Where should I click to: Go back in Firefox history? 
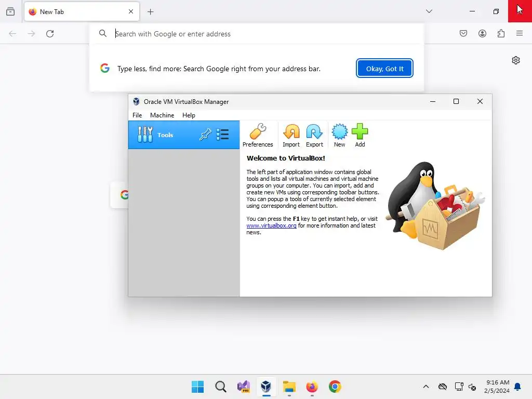tap(12, 34)
